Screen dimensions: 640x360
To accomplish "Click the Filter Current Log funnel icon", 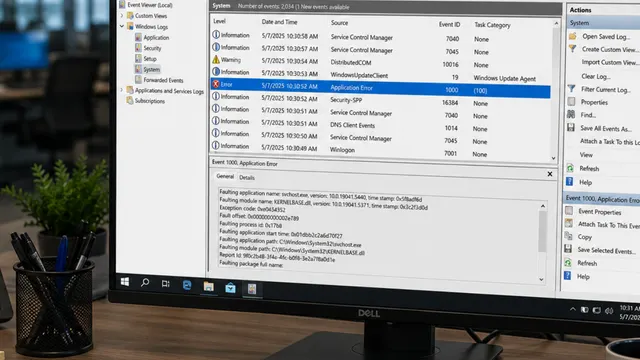I will [571, 89].
